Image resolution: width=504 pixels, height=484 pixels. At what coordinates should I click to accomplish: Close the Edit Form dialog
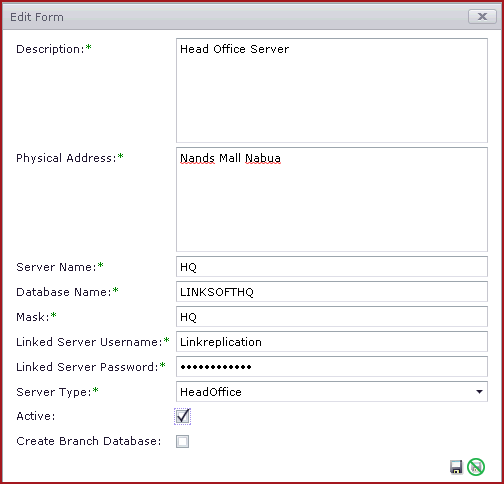point(482,17)
